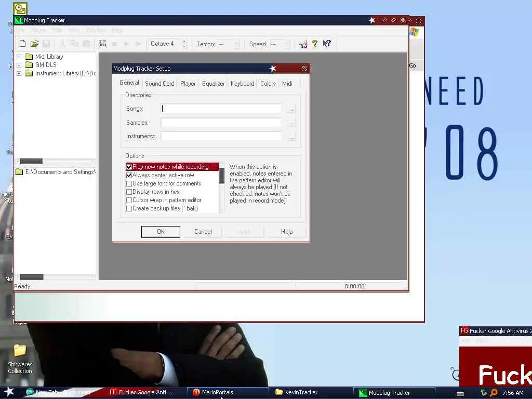Click the yellow question mark help icon
532x399 pixels.
coord(315,44)
